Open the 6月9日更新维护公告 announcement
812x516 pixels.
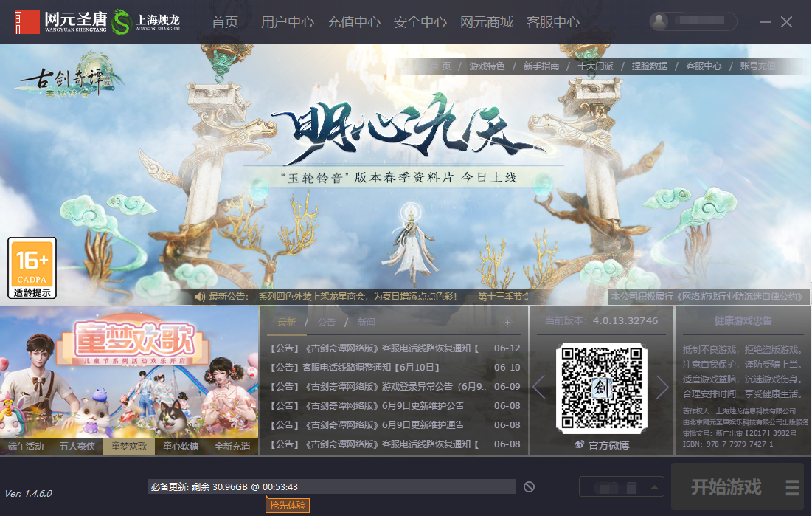367,405
